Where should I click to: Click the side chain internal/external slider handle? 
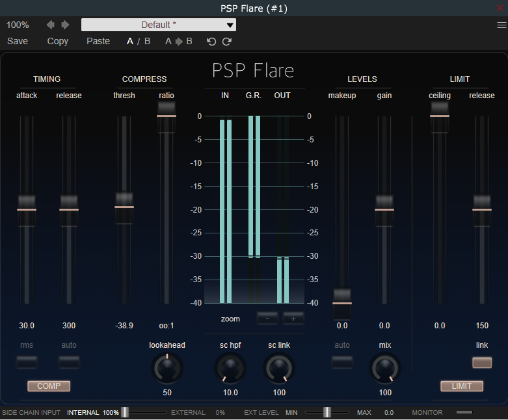(125, 412)
